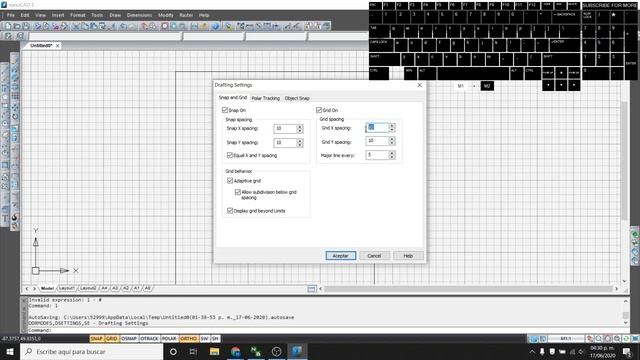
Task: Select the Text tool in left toolbar
Action: 5,218
